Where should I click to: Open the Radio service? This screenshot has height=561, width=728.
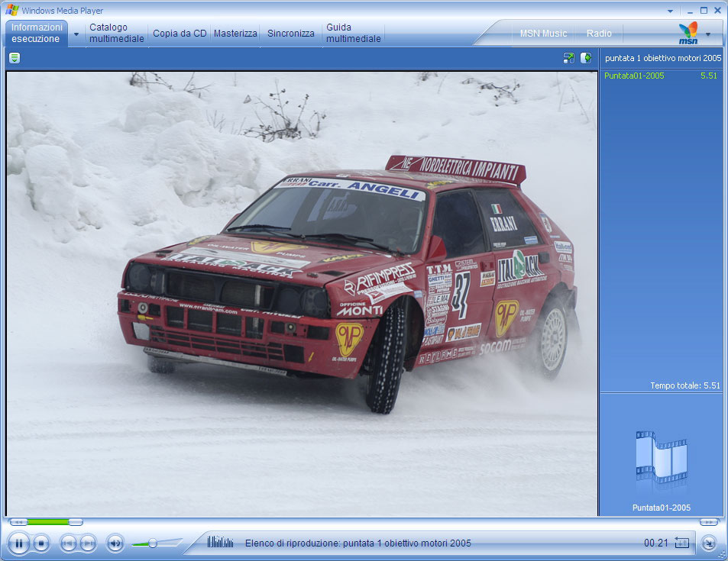[x=599, y=34]
